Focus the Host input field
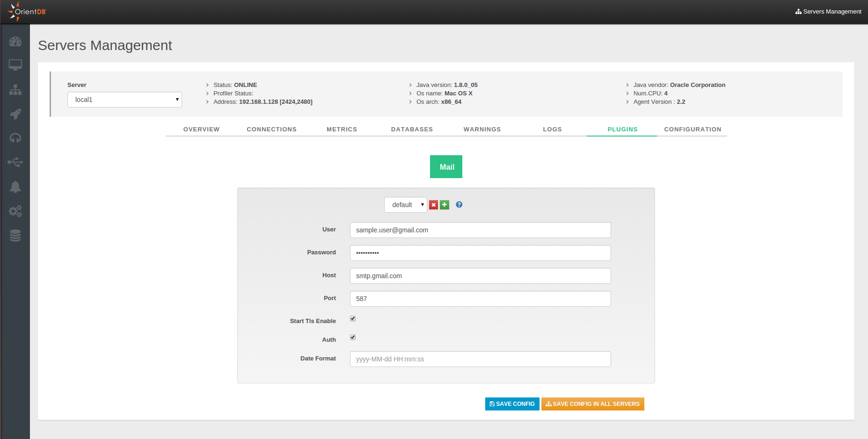The width and height of the screenshot is (868, 439). (481, 276)
